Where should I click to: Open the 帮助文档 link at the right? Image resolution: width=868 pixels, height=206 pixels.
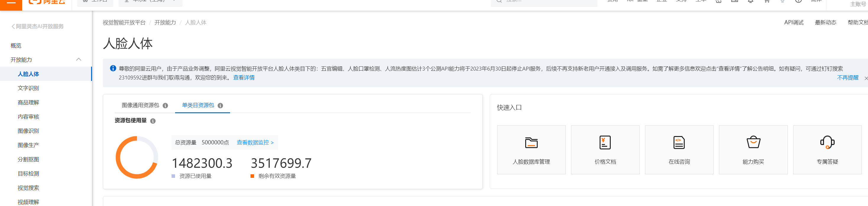tap(858, 23)
